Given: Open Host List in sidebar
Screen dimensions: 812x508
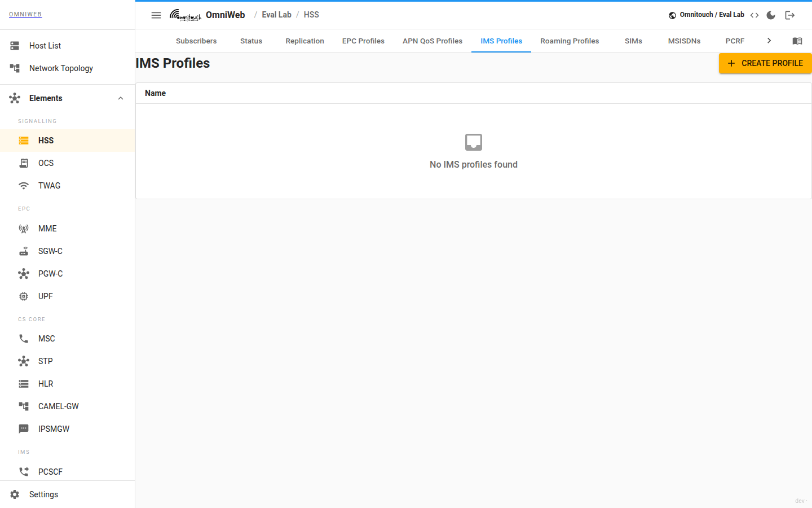Looking at the screenshot, I should coord(68,46).
